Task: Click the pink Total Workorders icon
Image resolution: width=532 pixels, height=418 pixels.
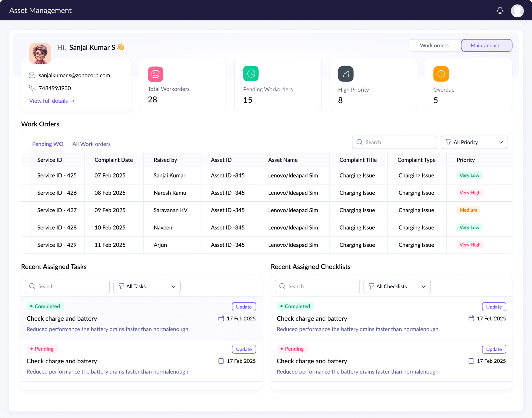Action: [x=155, y=74]
